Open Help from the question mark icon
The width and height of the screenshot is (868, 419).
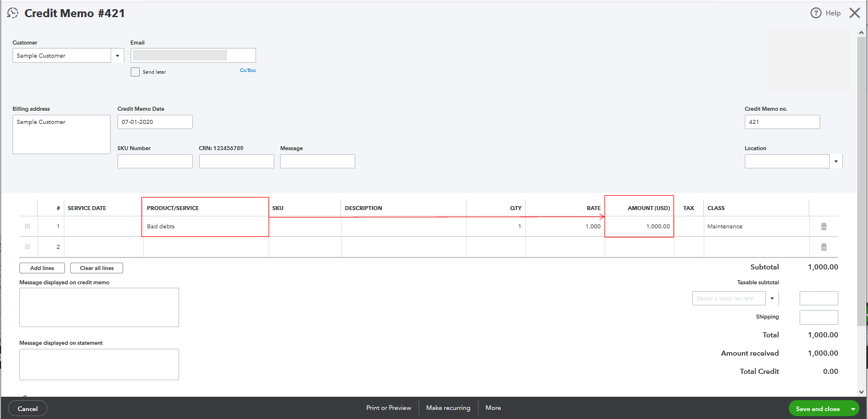coord(817,13)
